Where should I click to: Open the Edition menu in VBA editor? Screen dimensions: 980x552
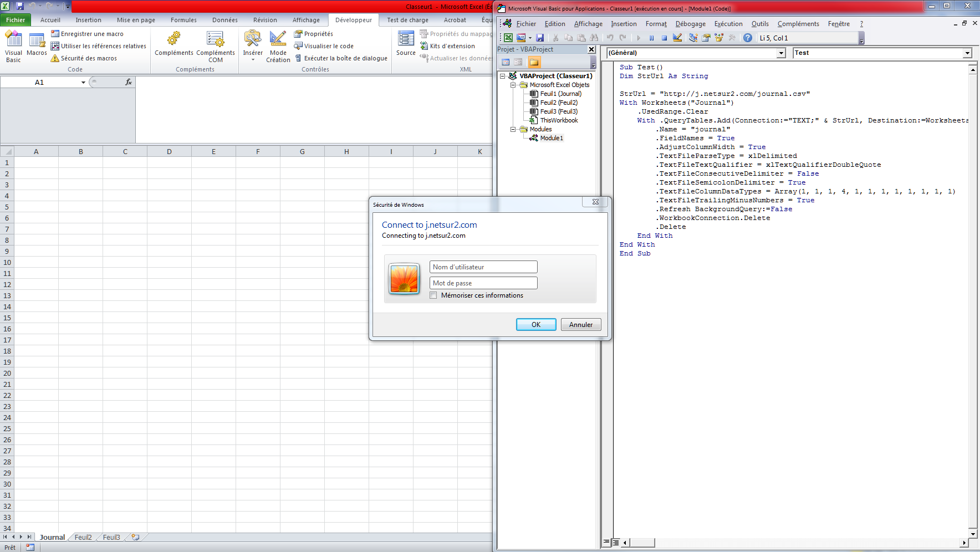(555, 24)
